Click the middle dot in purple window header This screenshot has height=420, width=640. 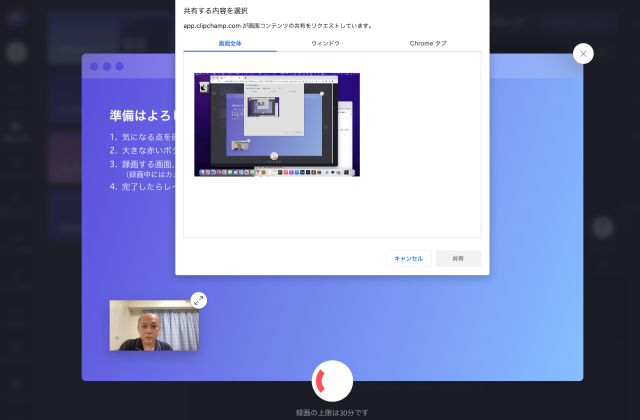tap(107, 66)
